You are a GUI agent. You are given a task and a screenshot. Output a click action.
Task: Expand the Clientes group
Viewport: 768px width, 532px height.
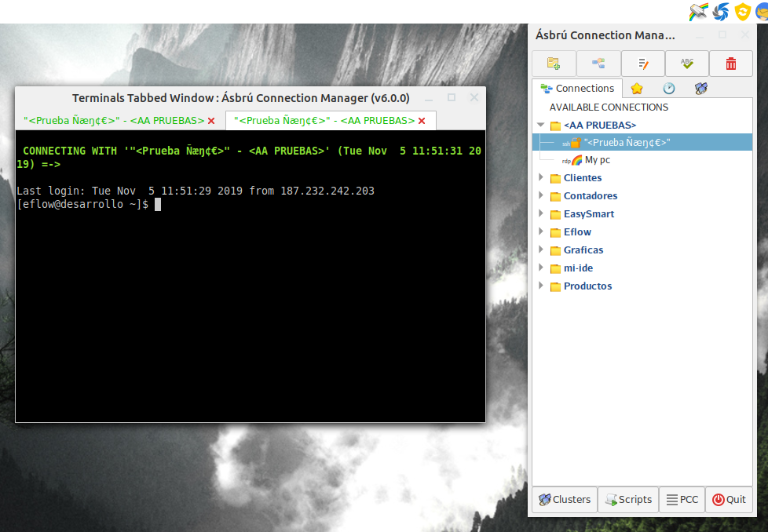(x=541, y=177)
